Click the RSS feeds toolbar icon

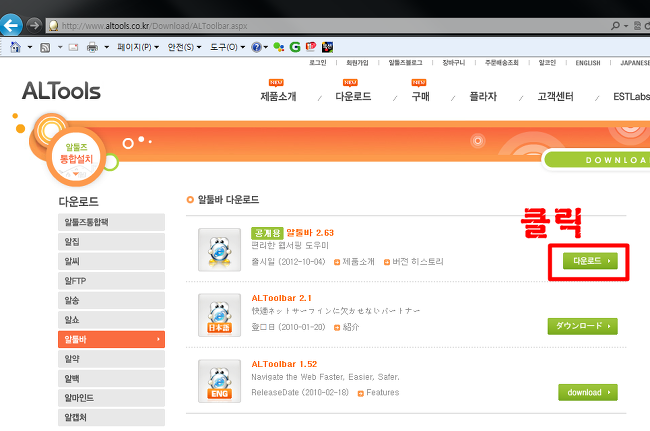click(x=45, y=48)
